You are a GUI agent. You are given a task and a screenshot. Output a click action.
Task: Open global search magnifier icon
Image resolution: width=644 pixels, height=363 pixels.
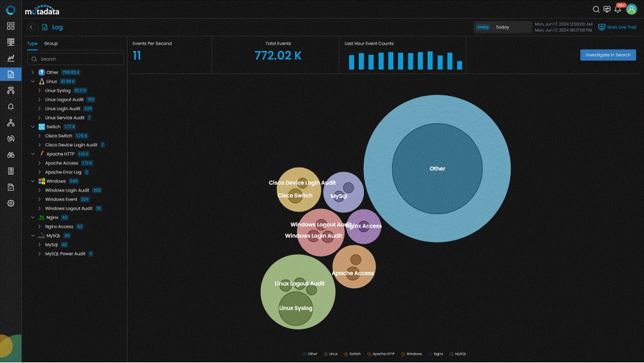point(596,9)
